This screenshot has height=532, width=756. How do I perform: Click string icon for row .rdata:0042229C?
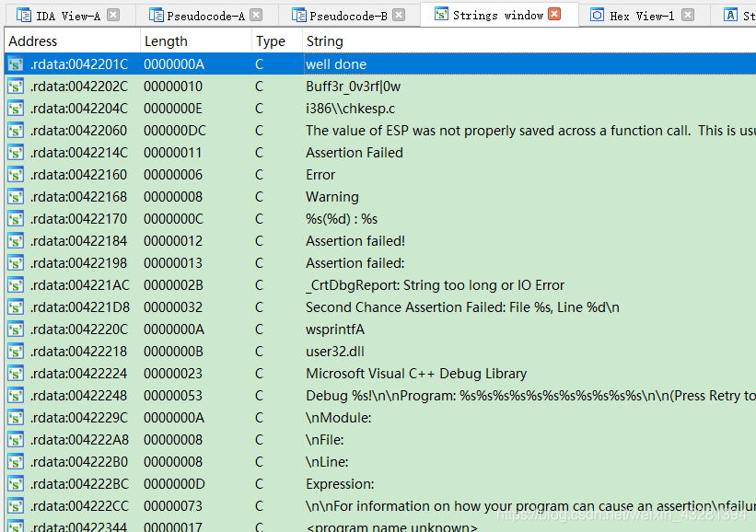[16, 418]
